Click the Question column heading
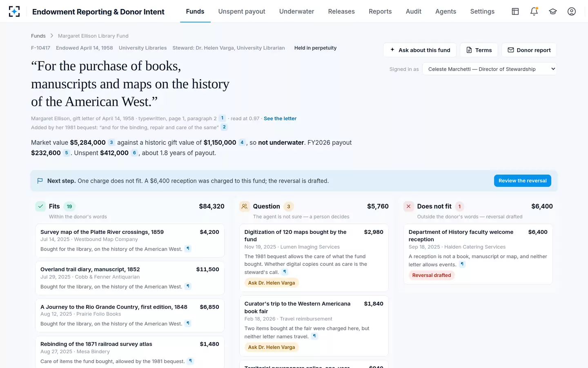The image size is (588, 368). click(266, 206)
